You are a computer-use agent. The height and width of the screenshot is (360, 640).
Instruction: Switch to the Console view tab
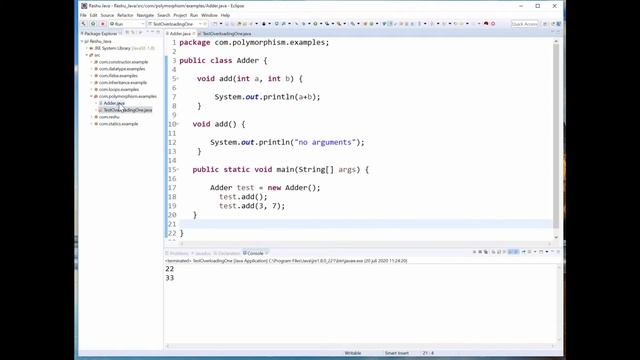(x=255, y=253)
